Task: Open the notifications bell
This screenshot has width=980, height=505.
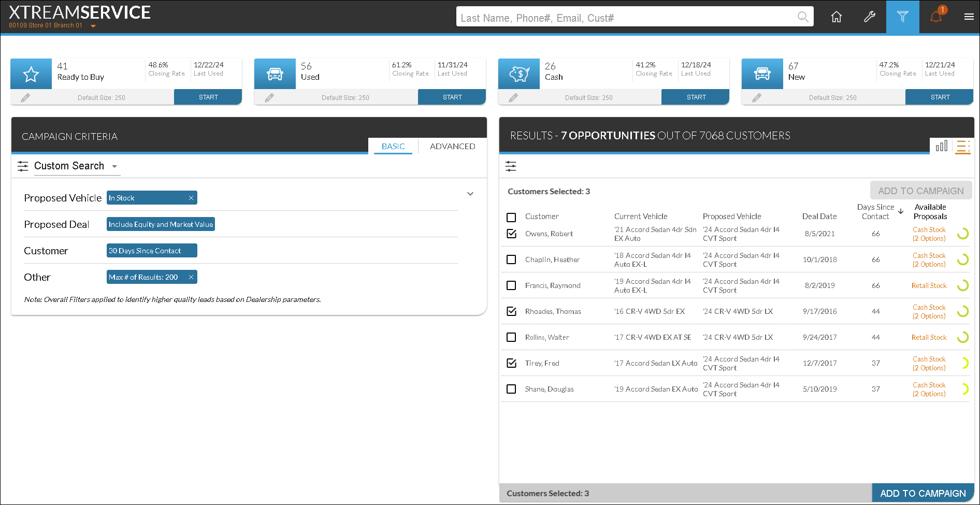Action: [x=935, y=17]
